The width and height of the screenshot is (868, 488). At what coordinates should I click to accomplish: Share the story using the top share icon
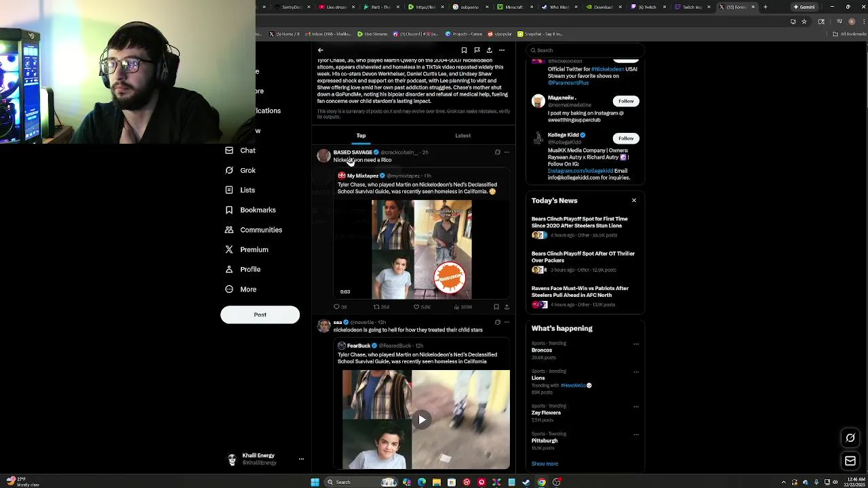pos(489,50)
